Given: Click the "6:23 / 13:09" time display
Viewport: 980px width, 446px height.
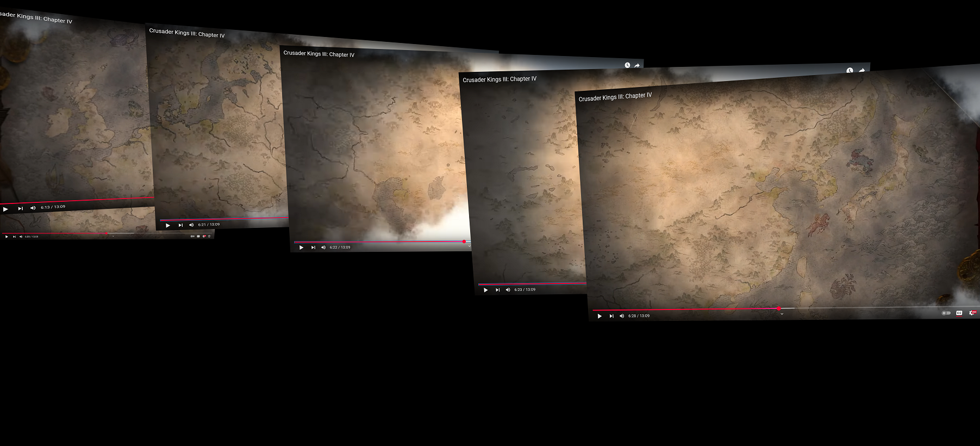Looking at the screenshot, I should (x=525, y=290).
